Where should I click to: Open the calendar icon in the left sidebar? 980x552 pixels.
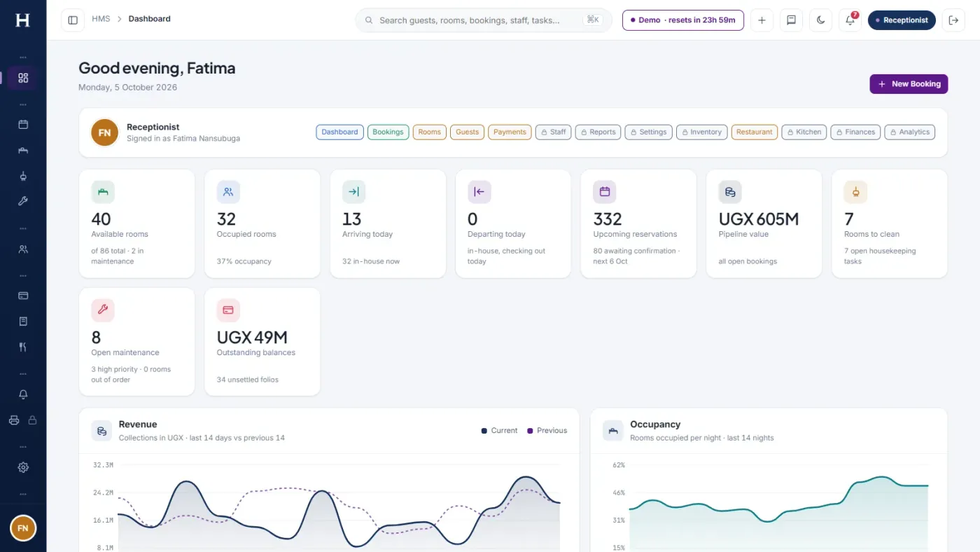click(x=23, y=125)
